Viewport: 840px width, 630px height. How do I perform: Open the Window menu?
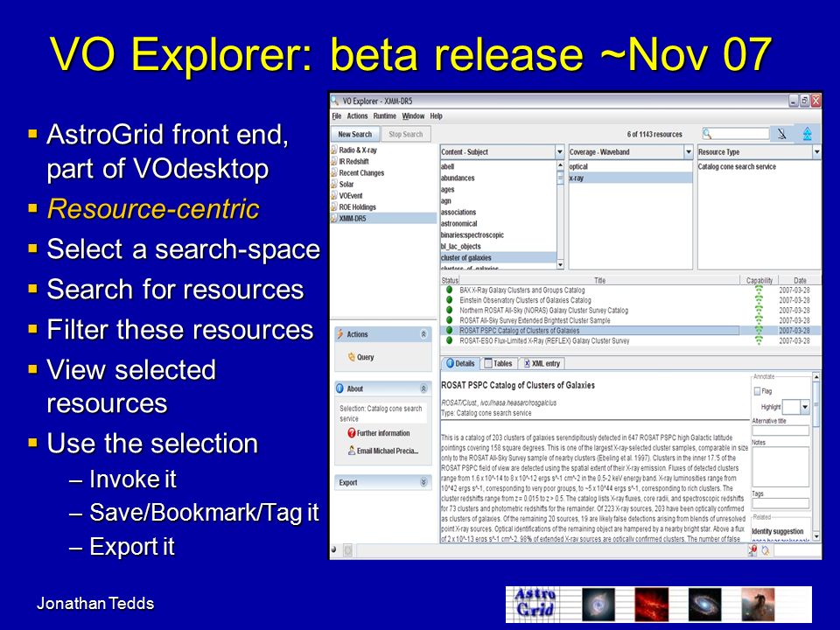tap(413, 115)
